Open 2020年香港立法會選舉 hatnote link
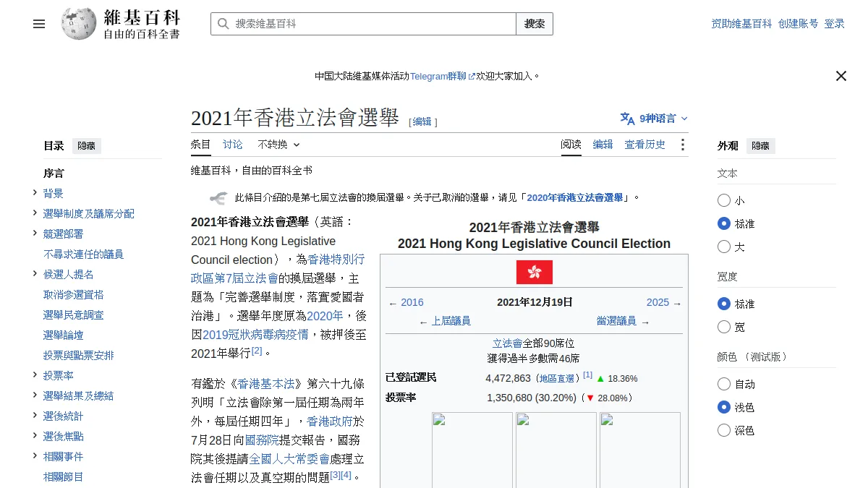The image size is (868, 488). click(x=575, y=197)
